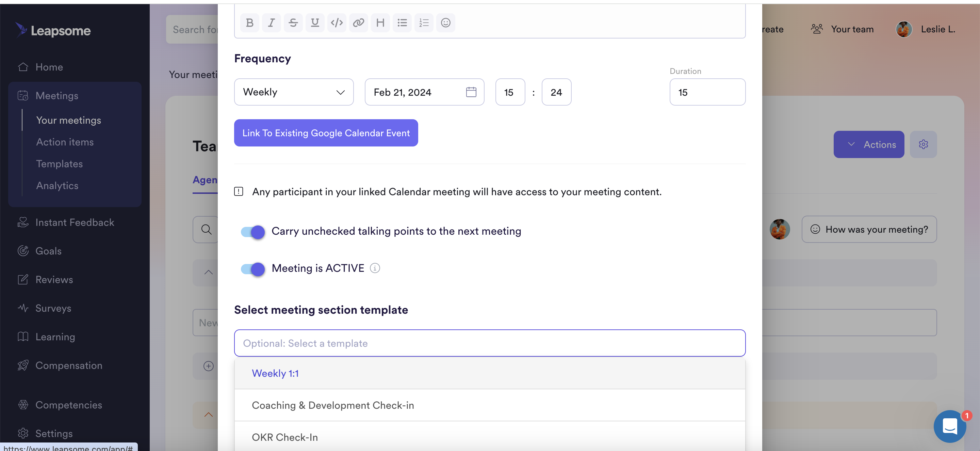
Task: Click the Duration input field
Action: click(x=707, y=92)
